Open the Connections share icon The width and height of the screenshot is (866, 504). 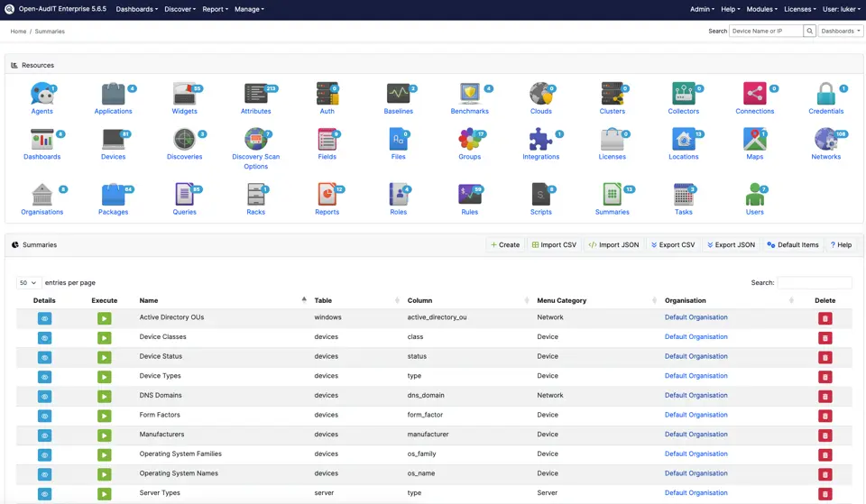click(x=754, y=93)
